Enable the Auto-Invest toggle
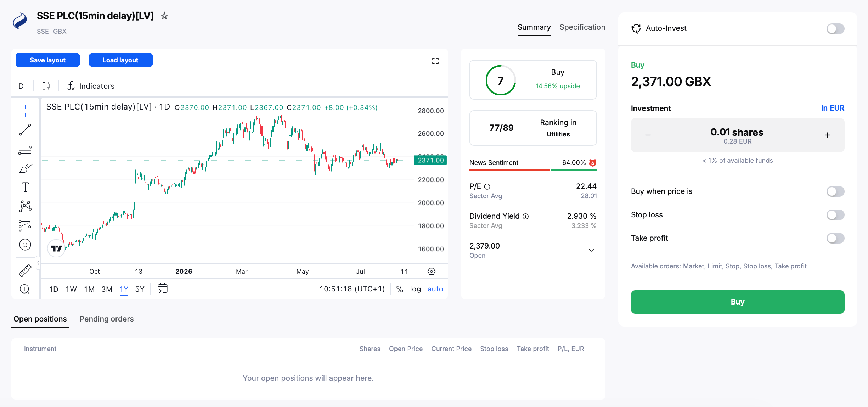The height and width of the screenshot is (407, 868). click(835, 29)
